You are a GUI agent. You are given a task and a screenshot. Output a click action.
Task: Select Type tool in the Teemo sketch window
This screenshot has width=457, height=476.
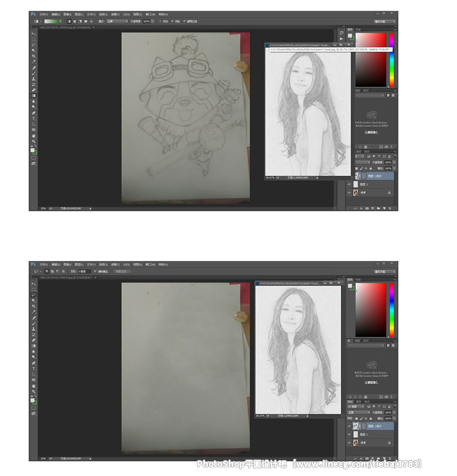[x=33, y=119]
